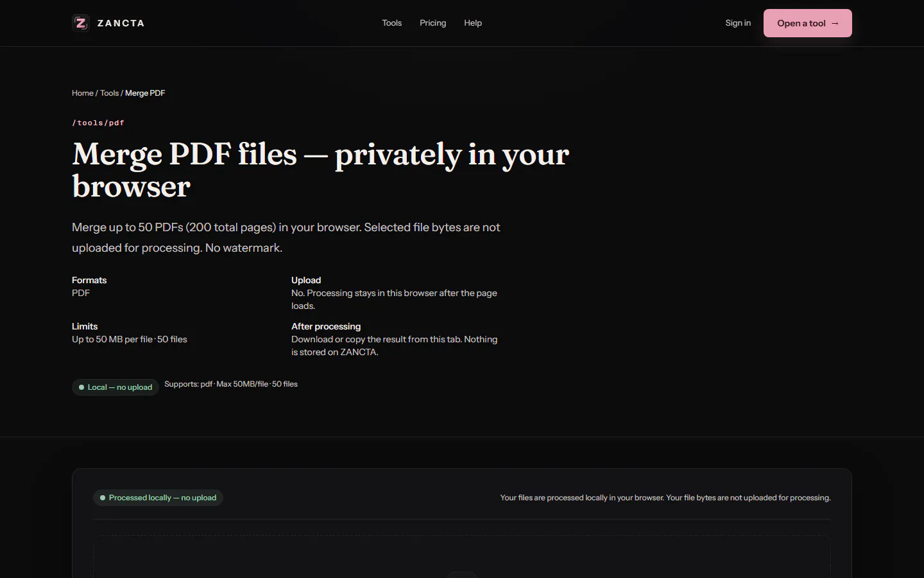Click the No. Processing stays in browser text

394,299
